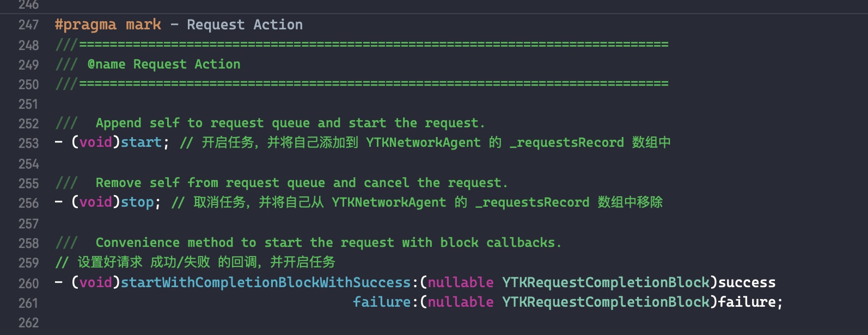Screen dimensions: 868x335
Task: Click line number 247 in the gutter
Action: point(28,25)
